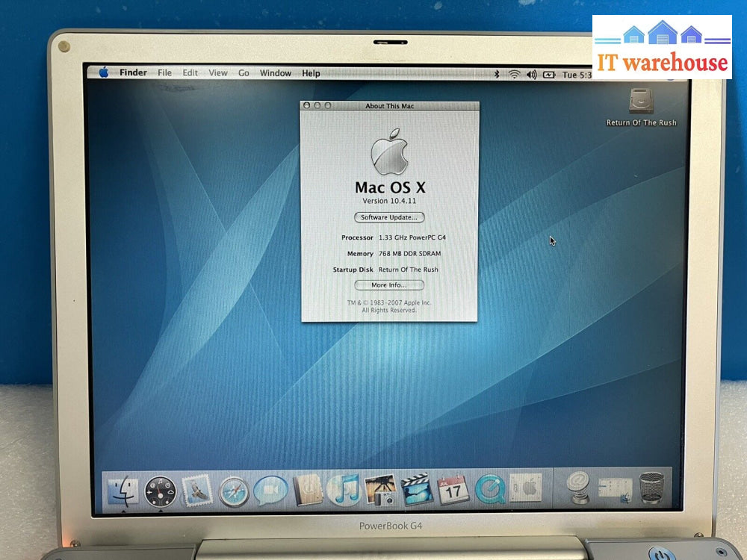The height and width of the screenshot is (560, 747).
Task: Launch the Dashboard icon in dock
Action: (161, 491)
